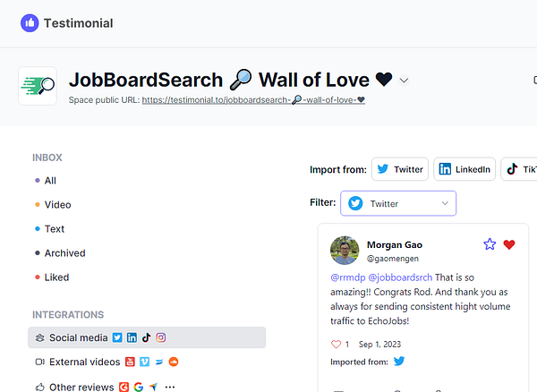
Task: Click Morgan Gao's profile picture
Action: click(x=345, y=251)
